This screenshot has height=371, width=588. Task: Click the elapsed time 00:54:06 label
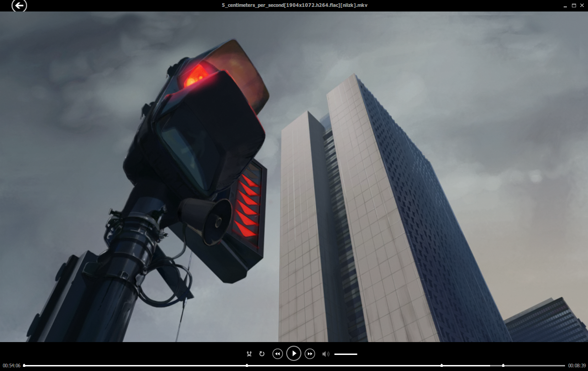(11, 365)
